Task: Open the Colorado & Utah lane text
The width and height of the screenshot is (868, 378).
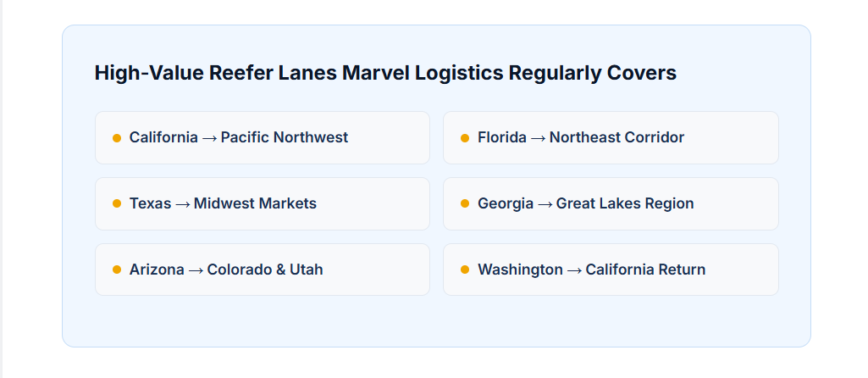Action: coord(265,270)
